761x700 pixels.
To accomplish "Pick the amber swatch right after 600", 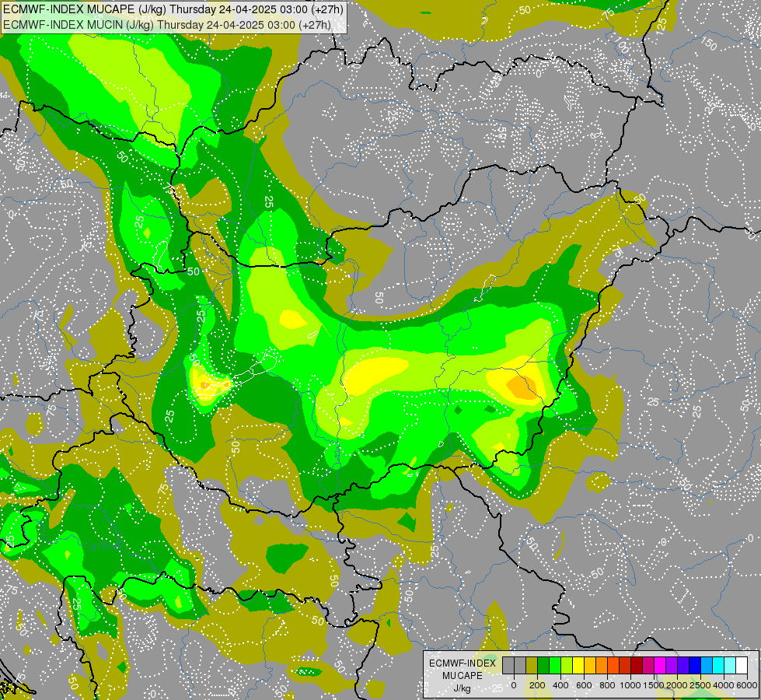I will point(590,666).
